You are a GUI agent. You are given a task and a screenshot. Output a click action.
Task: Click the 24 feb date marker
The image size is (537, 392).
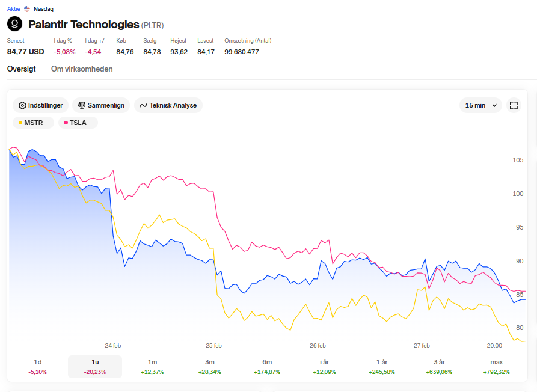tap(113, 346)
